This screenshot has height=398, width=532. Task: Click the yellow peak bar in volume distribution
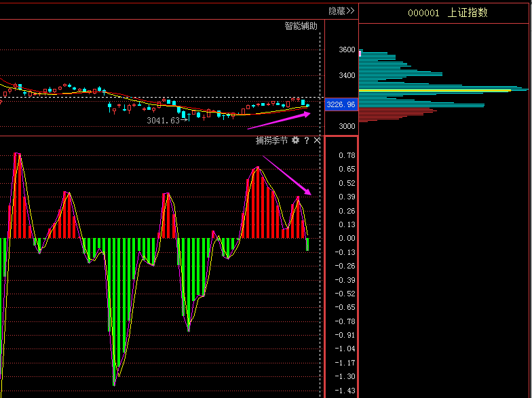pos(434,90)
